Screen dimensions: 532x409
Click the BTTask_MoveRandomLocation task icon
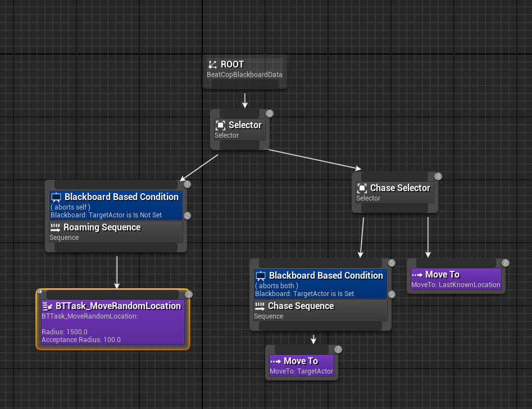click(47, 306)
